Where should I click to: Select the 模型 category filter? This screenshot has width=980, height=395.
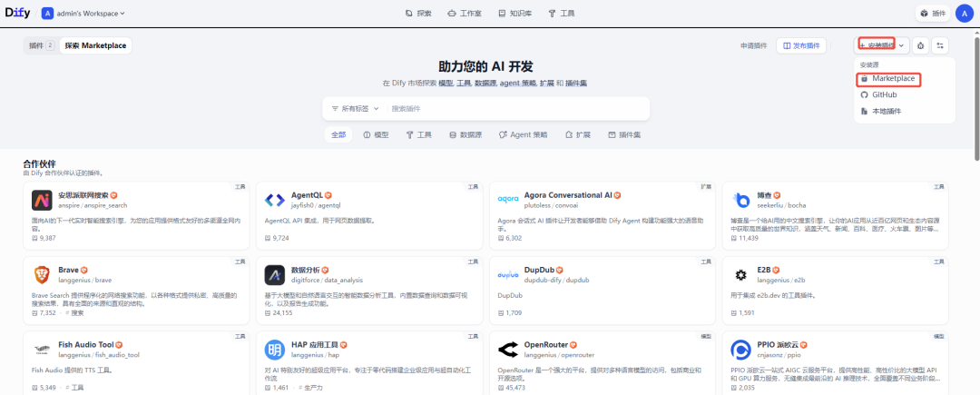377,135
